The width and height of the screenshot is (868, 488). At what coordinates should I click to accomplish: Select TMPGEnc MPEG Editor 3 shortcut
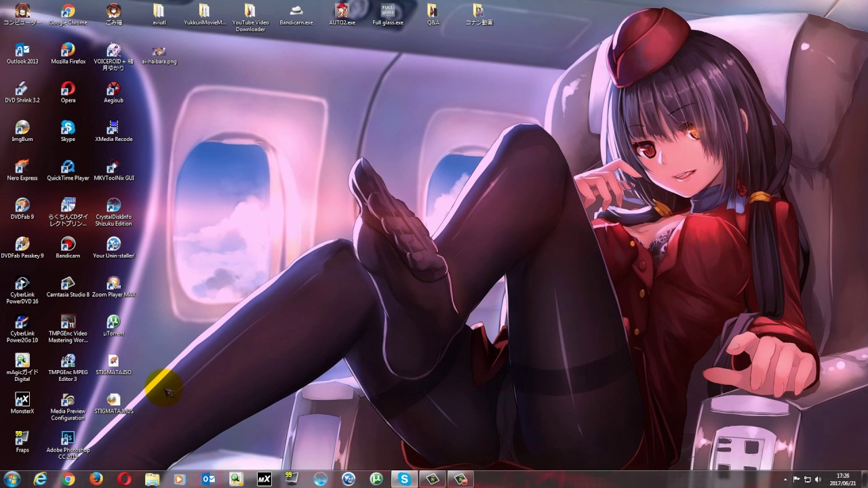tap(68, 368)
